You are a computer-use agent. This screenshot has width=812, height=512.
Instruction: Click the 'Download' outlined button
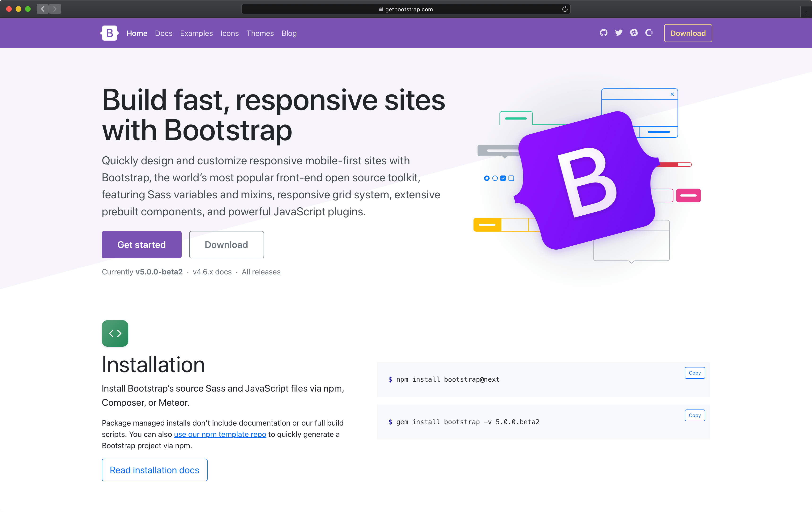coord(227,244)
